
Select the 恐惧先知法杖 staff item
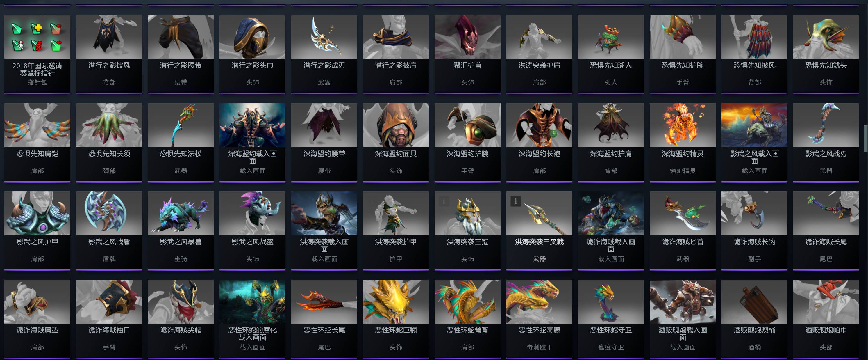coord(180,142)
